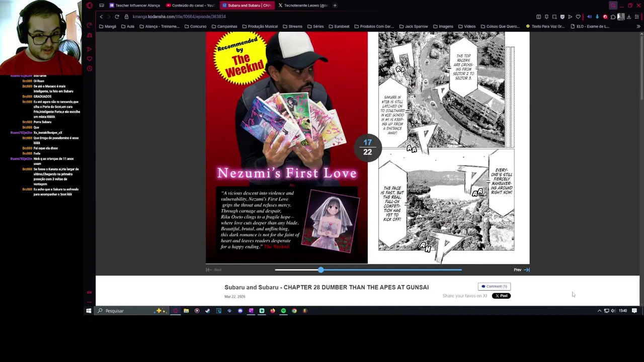Open the Vídeos bookmarks folder
This screenshot has width=644, height=362.
pyautogui.click(x=466, y=27)
